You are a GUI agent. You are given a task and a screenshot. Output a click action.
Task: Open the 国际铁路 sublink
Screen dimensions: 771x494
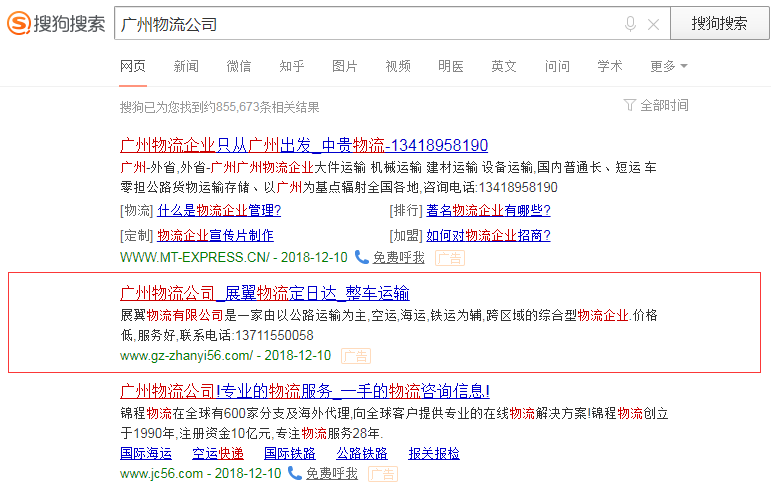(290, 453)
